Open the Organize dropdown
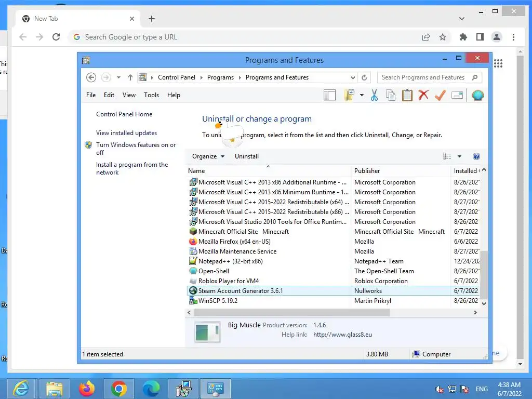The width and height of the screenshot is (532, 399). click(x=208, y=156)
